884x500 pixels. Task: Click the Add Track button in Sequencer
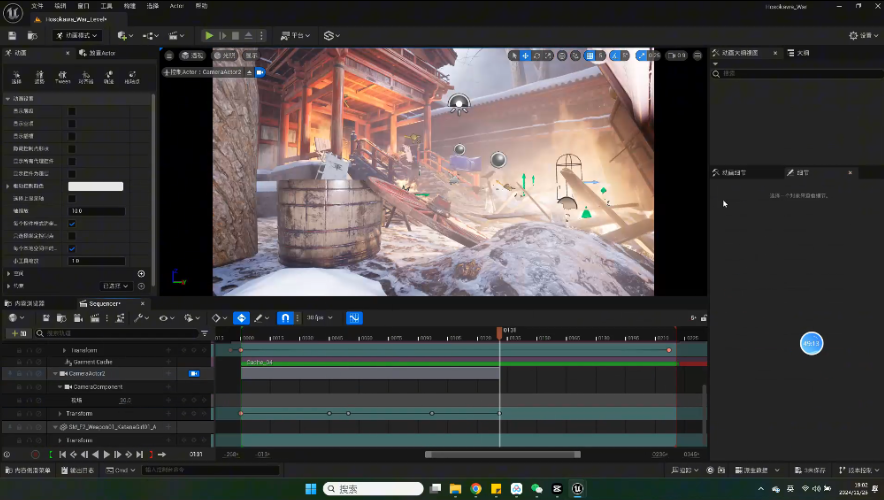(19, 334)
